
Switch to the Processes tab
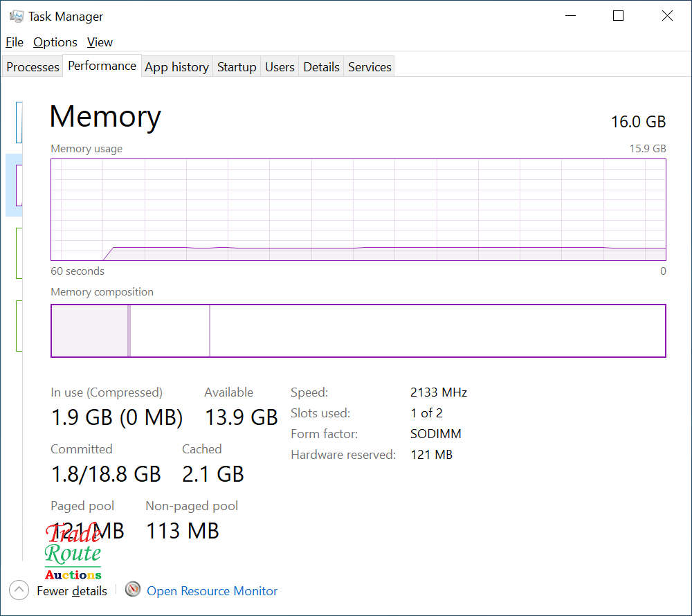33,67
